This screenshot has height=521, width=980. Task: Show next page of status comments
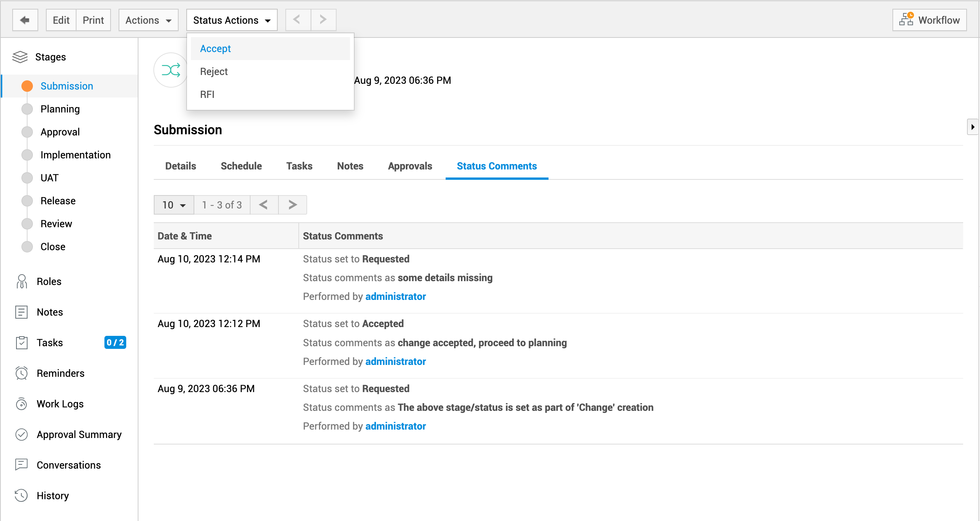pyautogui.click(x=293, y=205)
